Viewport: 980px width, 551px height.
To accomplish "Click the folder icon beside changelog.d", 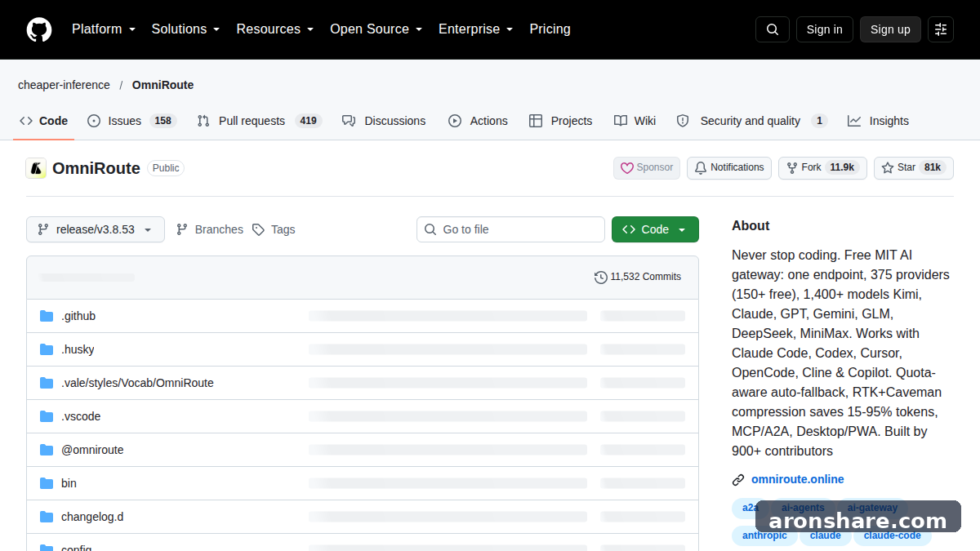I will pyautogui.click(x=47, y=517).
